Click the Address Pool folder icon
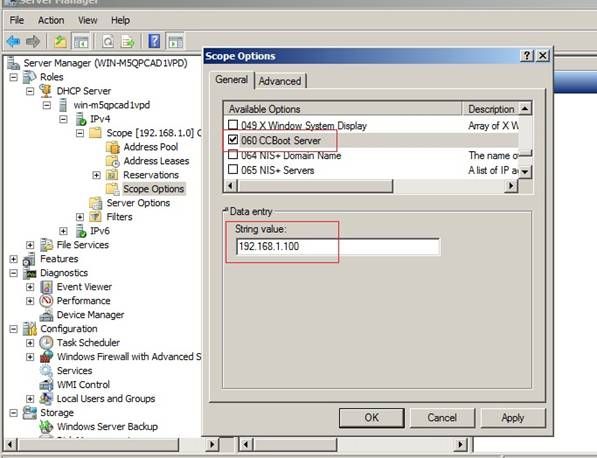This screenshot has height=458, width=597. 113,147
